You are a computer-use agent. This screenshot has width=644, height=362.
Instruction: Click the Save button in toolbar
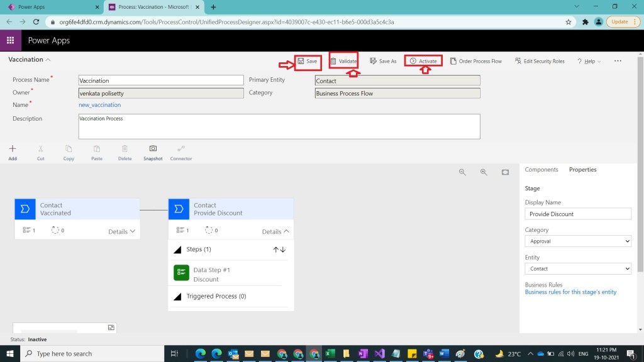[308, 62]
